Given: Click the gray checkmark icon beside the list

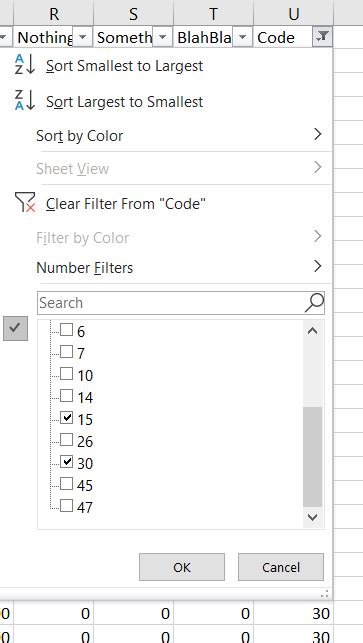Looking at the screenshot, I should click(x=16, y=328).
